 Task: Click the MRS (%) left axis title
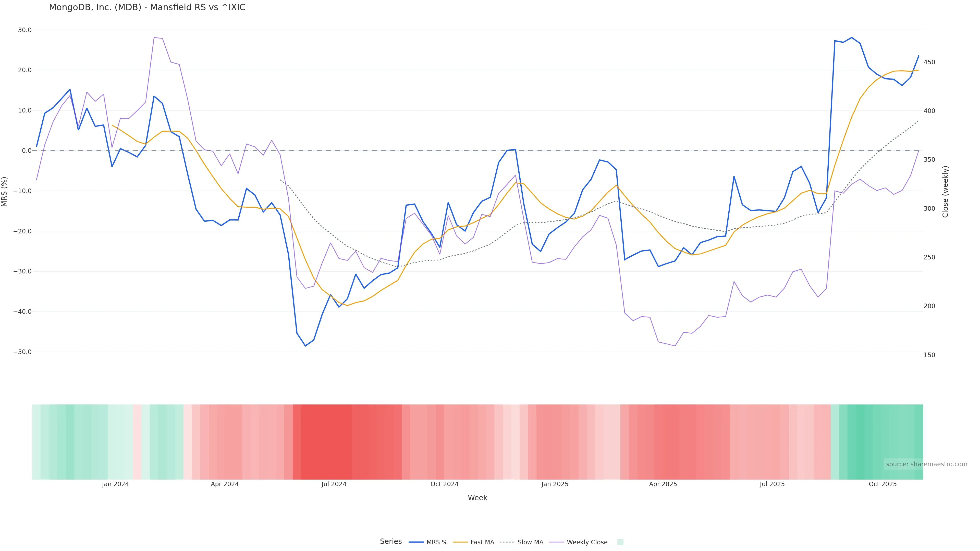[x=5, y=192]
